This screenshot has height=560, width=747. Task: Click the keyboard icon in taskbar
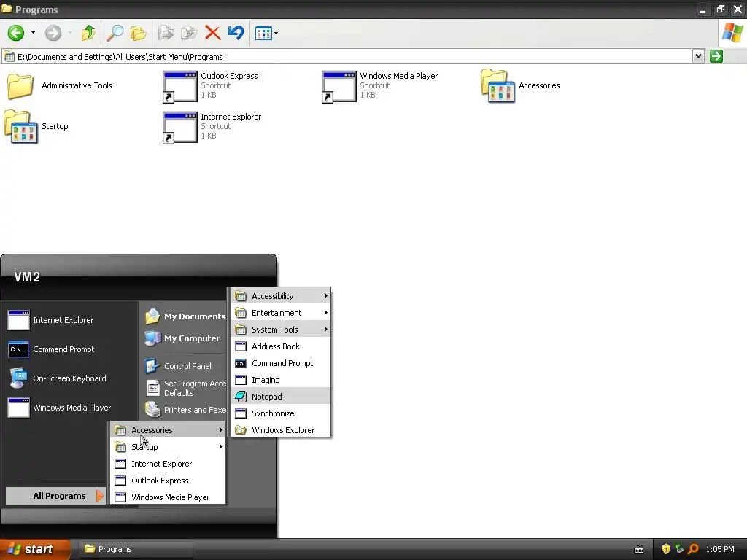tap(639, 550)
